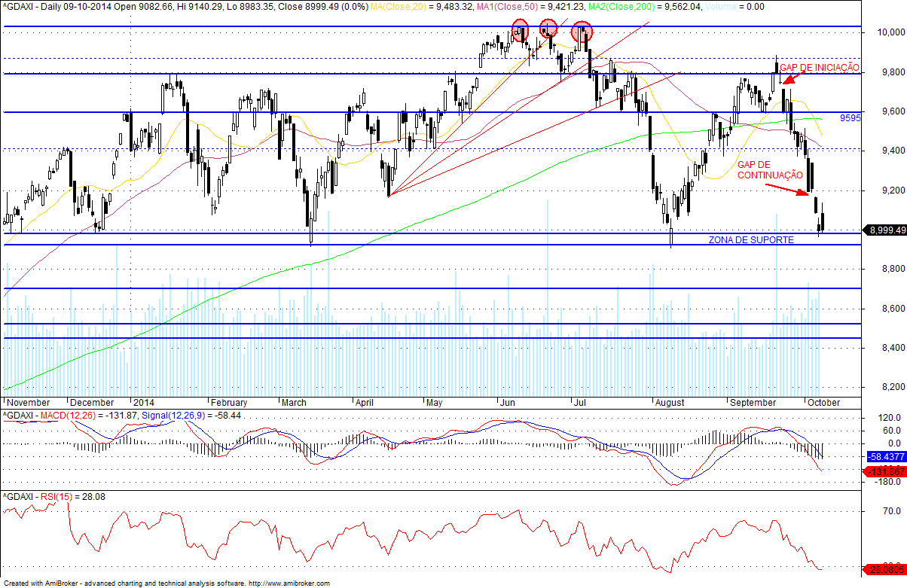This screenshot has height=588, width=907.
Task: Click the March date axis label
Action: coord(295,403)
